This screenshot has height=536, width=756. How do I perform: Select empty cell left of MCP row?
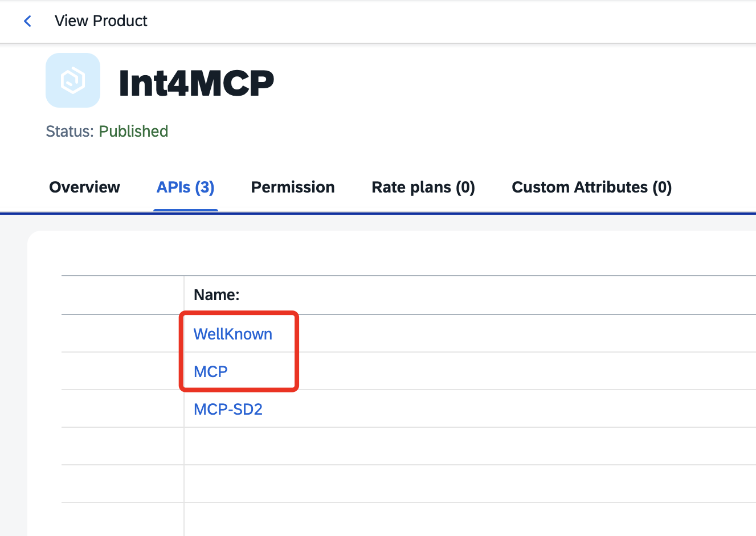[x=122, y=371]
